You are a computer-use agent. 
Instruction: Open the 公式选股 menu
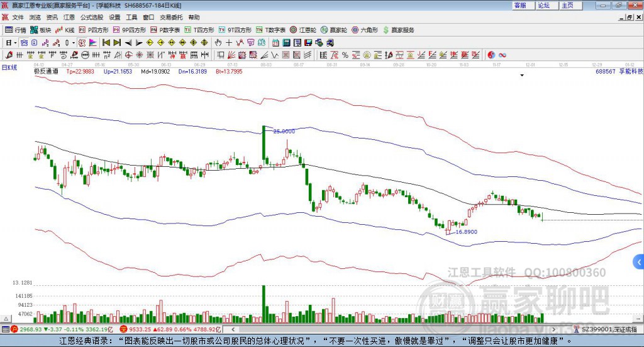92,17
